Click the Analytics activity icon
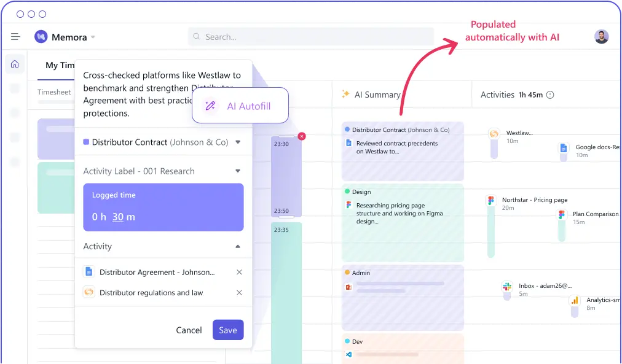This screenshot has height=364, width=622. coord(575,301)
